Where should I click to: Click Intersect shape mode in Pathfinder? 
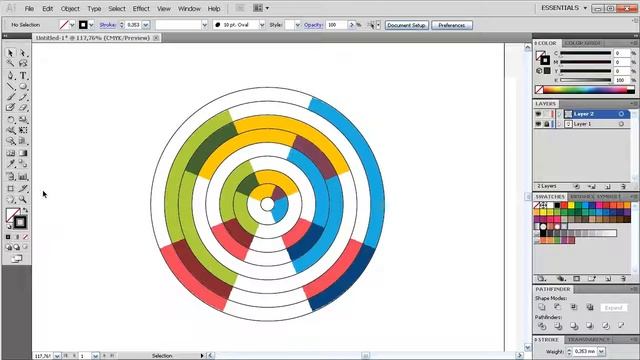tap(573, 307)
